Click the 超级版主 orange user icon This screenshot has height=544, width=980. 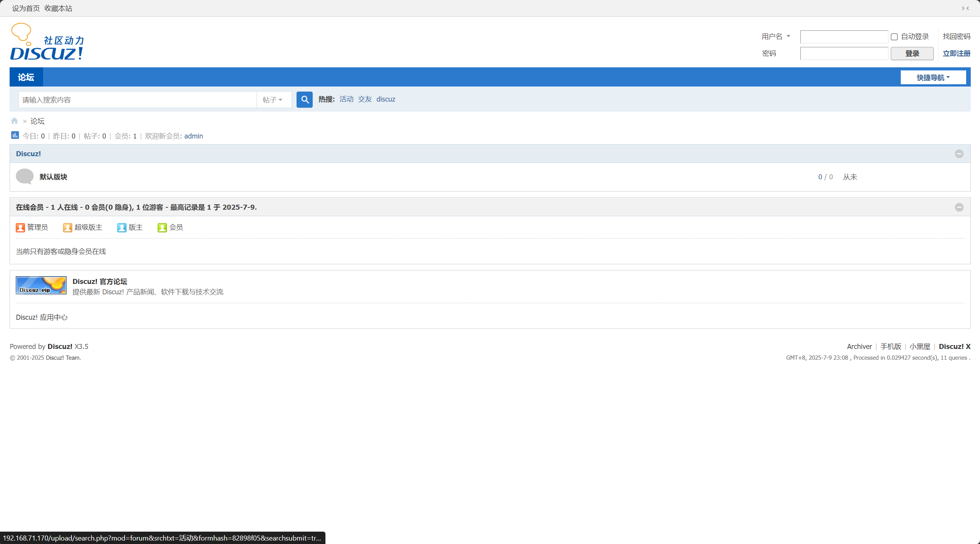68,228
